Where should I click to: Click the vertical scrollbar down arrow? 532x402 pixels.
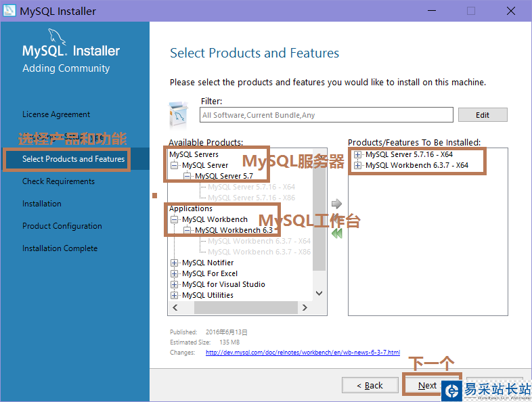(319, 293)
